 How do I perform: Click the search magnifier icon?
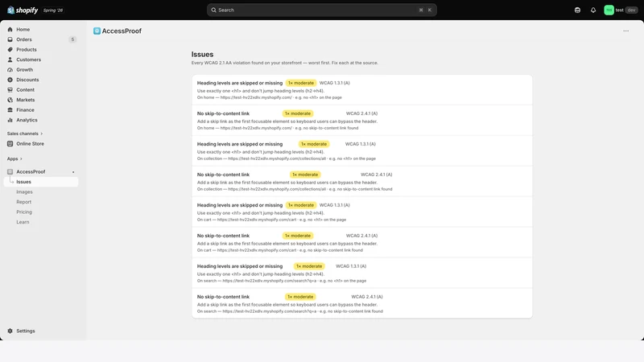[213, 10]
